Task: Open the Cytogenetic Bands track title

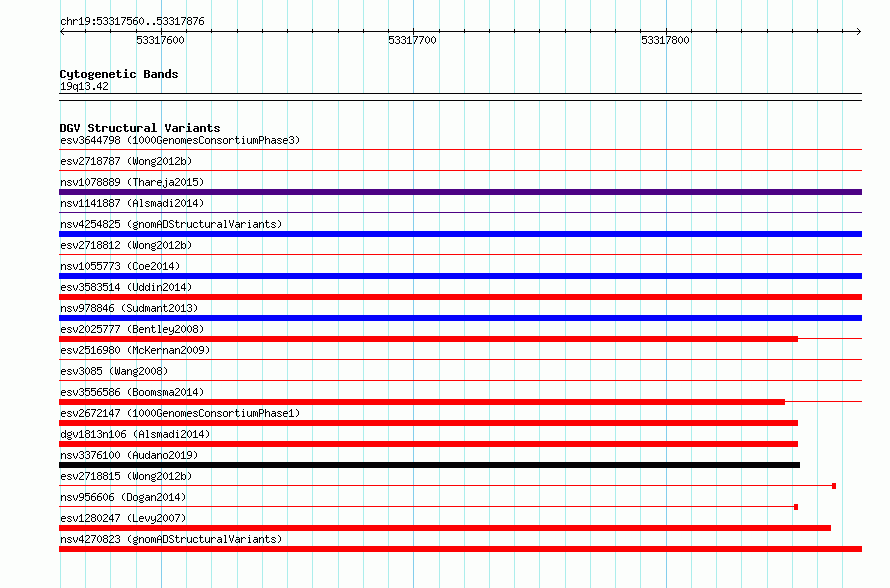Action: (x=119, y=74)
